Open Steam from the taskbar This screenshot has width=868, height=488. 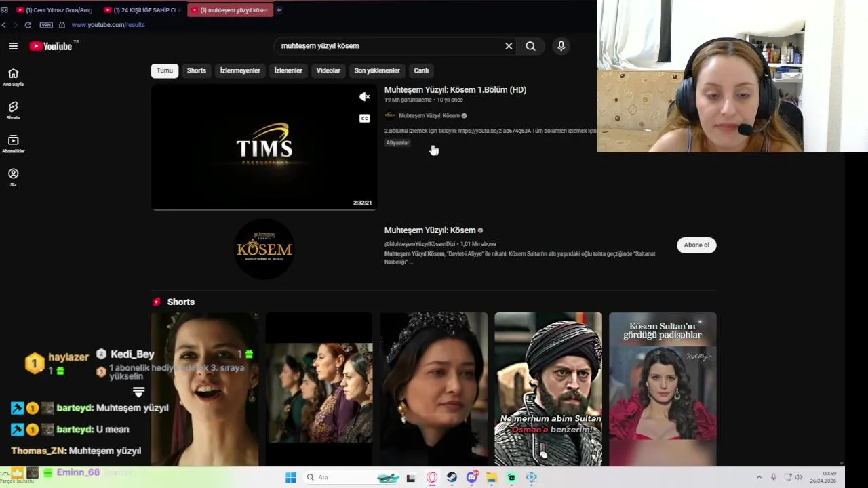(x=452, y=478)
